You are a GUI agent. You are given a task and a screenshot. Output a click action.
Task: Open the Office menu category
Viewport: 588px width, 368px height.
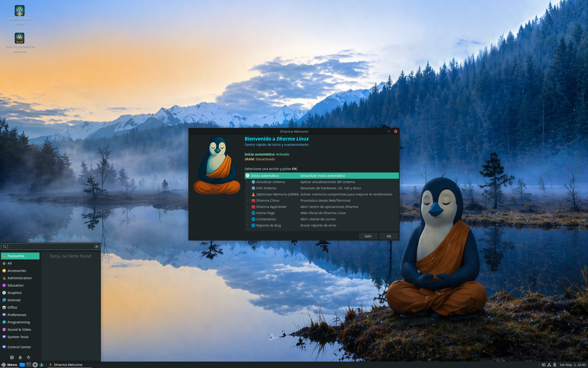click(x=20, y=308)
